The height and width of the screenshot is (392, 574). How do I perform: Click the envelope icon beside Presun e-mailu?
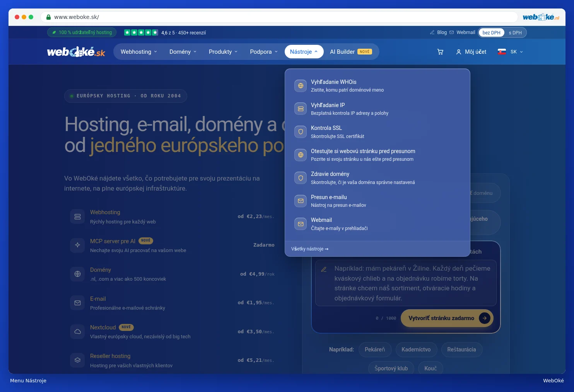tap(301, 201)
